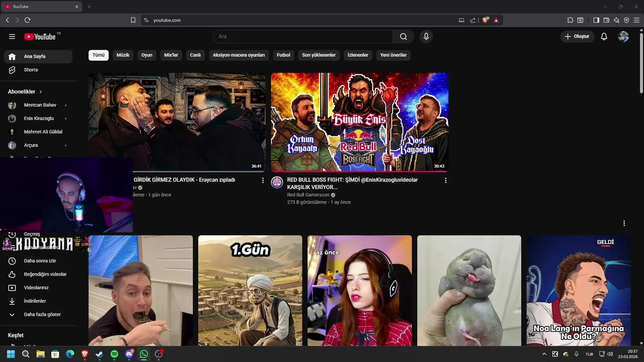Open Brave Wallet icon
This screenshot has height=362, width=644.
[x=606, y=20]
